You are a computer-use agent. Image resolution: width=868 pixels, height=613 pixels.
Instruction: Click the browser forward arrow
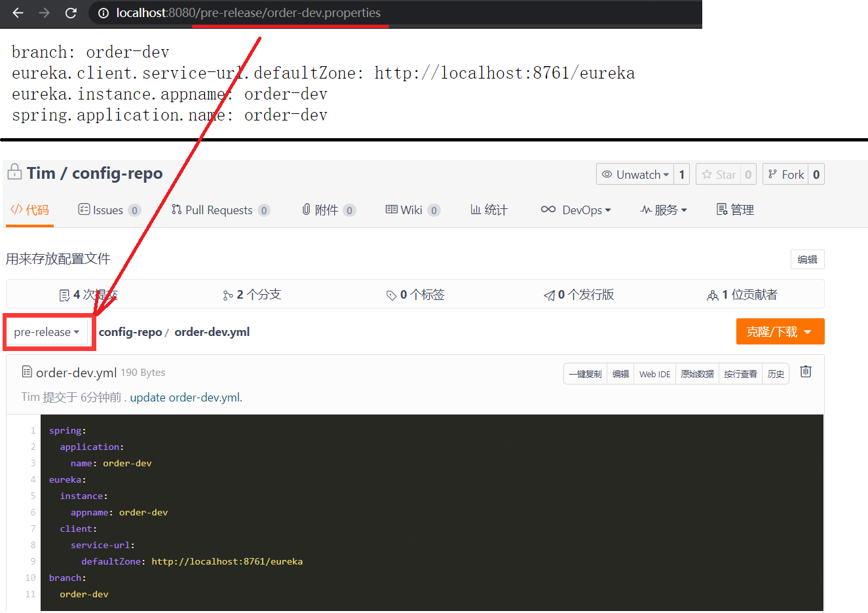point(44,13)
